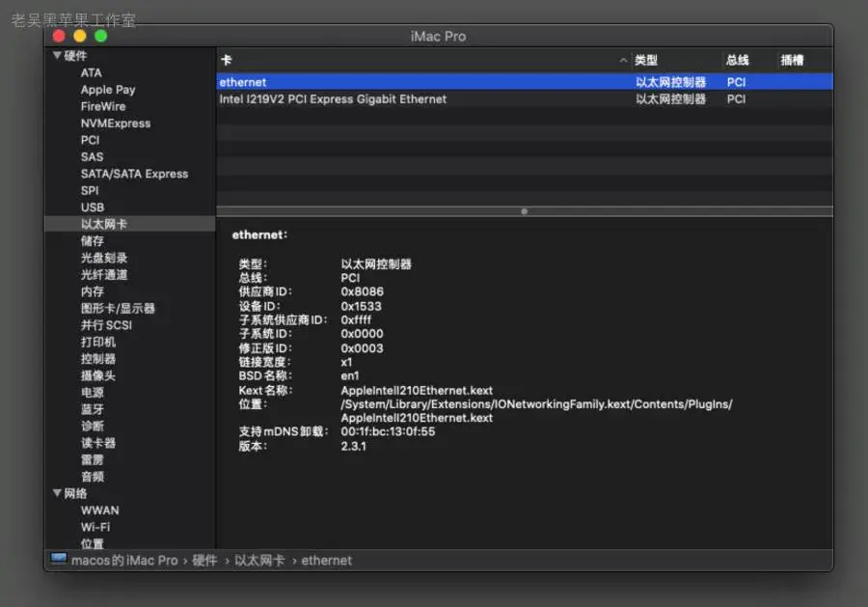This screenshot has width=868, height=607.
Task: Sort by the 卡 column header
Action: (x=227, y=60)
